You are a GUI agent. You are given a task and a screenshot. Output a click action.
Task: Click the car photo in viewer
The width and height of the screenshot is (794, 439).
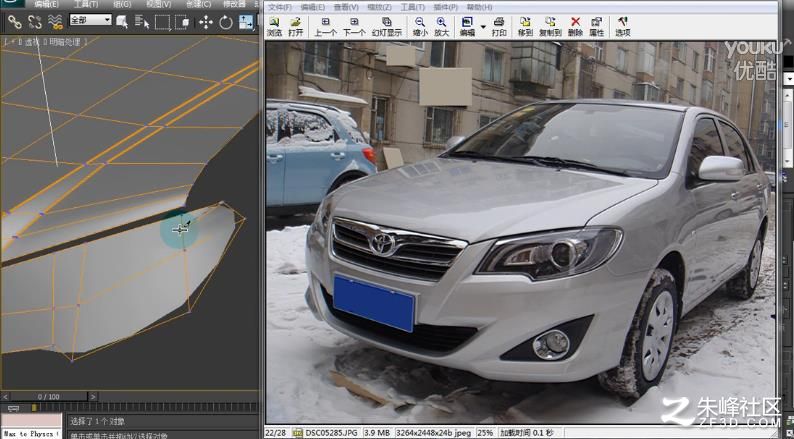(521, 232)
